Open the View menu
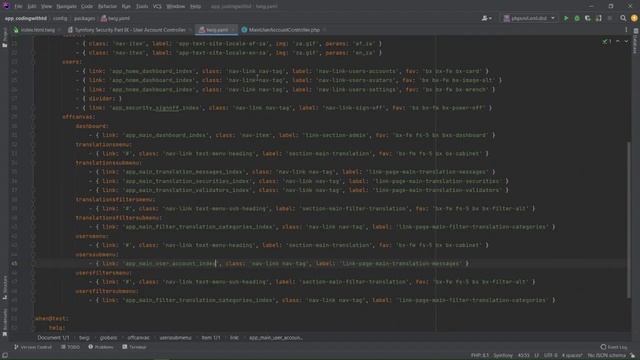 (46, 6)
